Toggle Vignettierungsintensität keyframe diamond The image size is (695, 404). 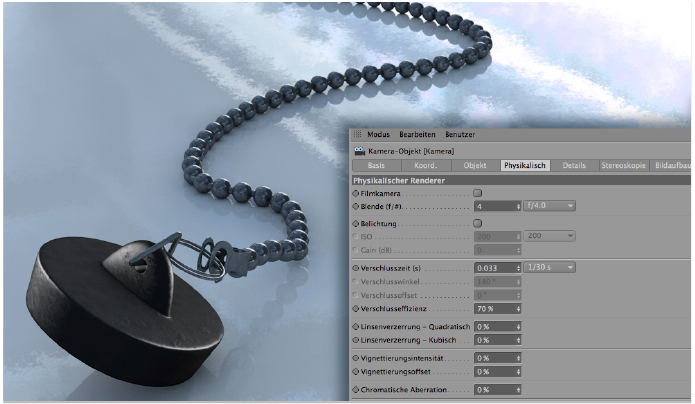pos(355,358)
